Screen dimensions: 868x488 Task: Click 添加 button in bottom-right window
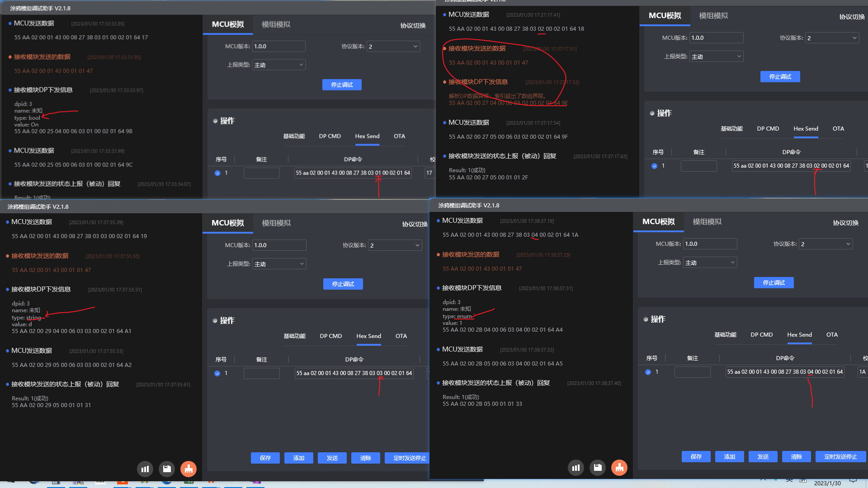[730, 456]
